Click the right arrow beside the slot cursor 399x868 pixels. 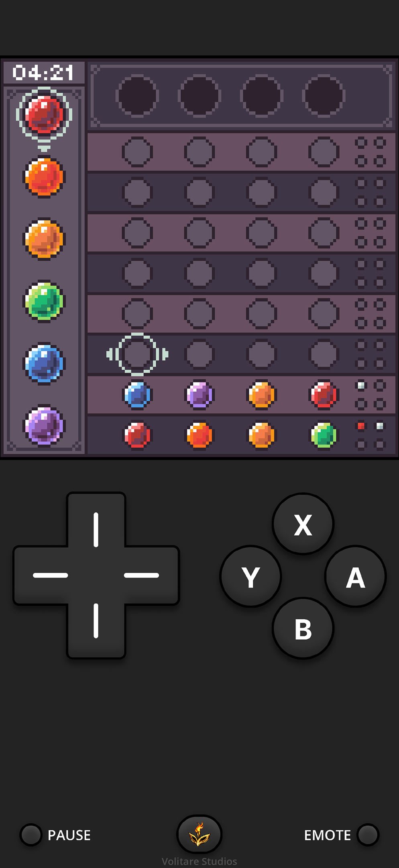click(x=165, y=354)
